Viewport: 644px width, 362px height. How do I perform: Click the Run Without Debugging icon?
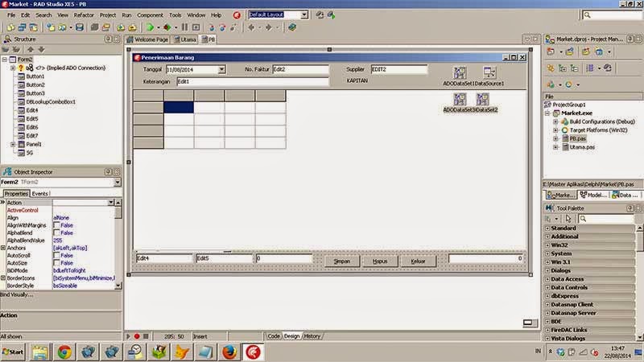167,27
